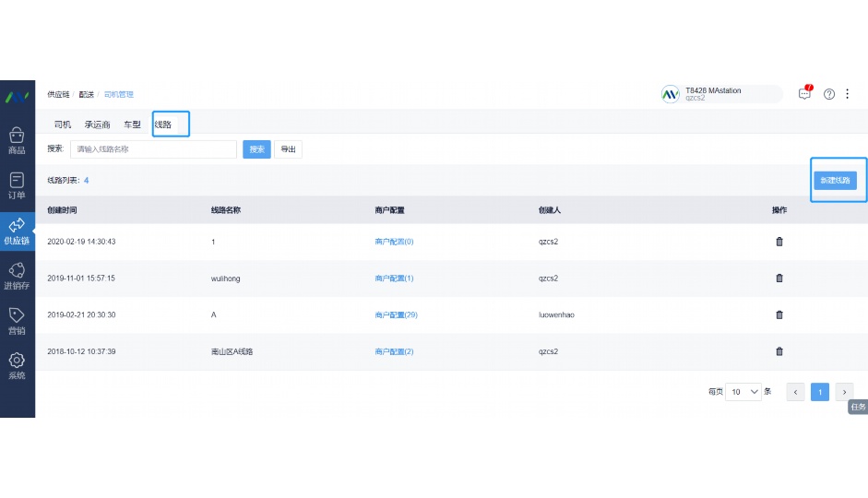Open the three-dot more options menu
The image size is (868, 498).
pos(848,94)
